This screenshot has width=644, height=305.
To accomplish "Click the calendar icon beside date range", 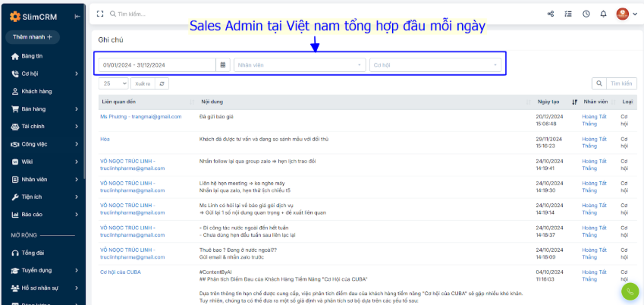I will (223, 64).
